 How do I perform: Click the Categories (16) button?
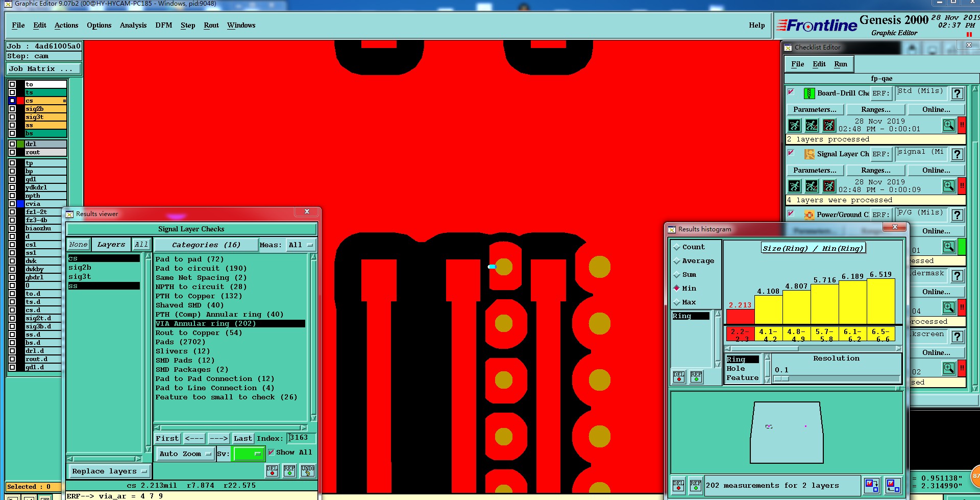tap(206, 245)
